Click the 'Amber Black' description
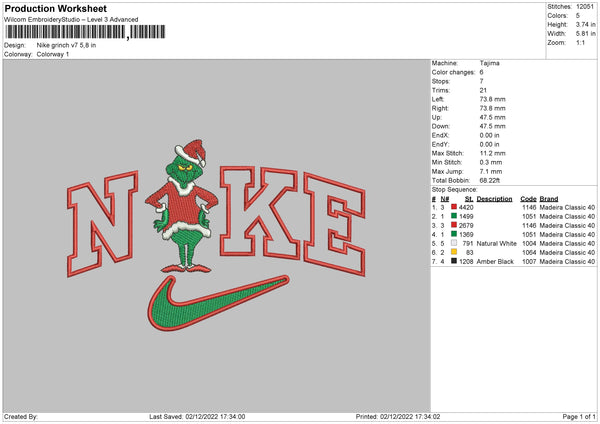 pos(495,261)
